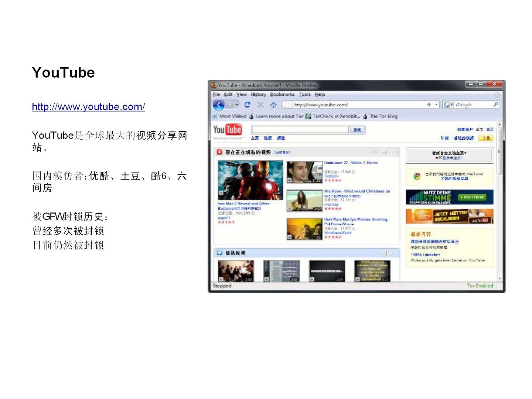Click the Firefox Back arrow button
The height and width of the screenshot is (399, 532).
click(x=219, y=105)
